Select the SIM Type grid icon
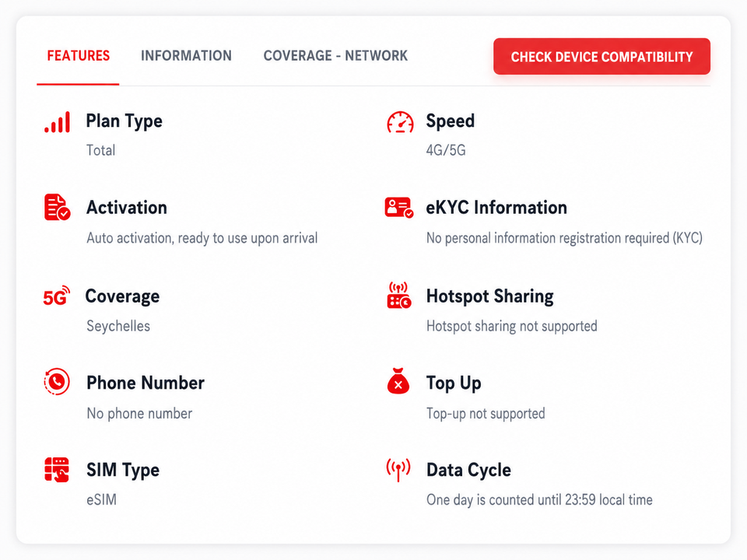The image size is (747, 560). click(57, 470)
